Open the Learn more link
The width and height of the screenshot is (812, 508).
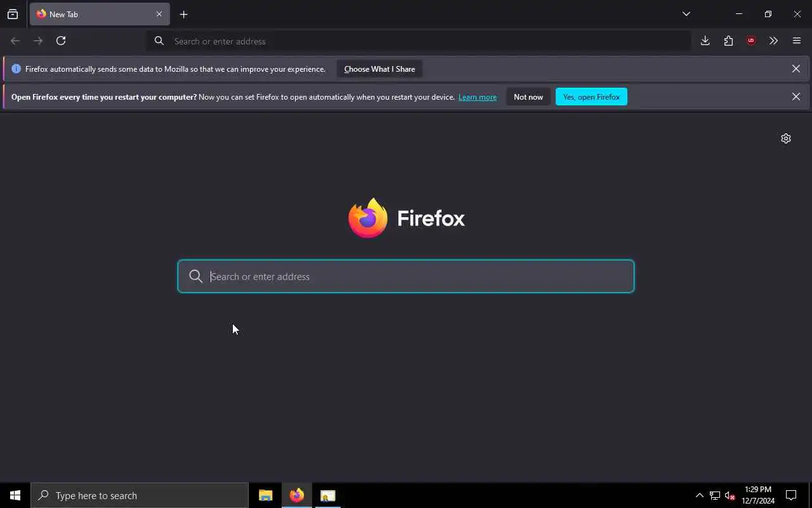tap(478, 97)
